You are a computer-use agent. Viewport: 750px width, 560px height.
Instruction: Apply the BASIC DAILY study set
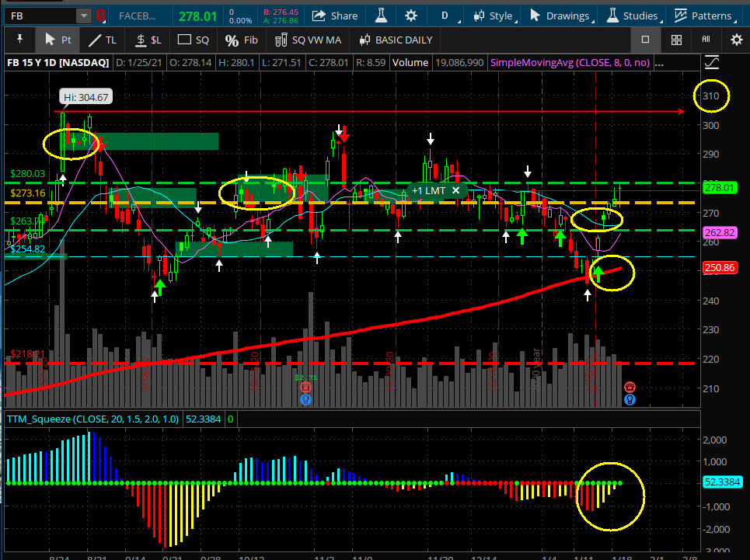pos(396,40)
